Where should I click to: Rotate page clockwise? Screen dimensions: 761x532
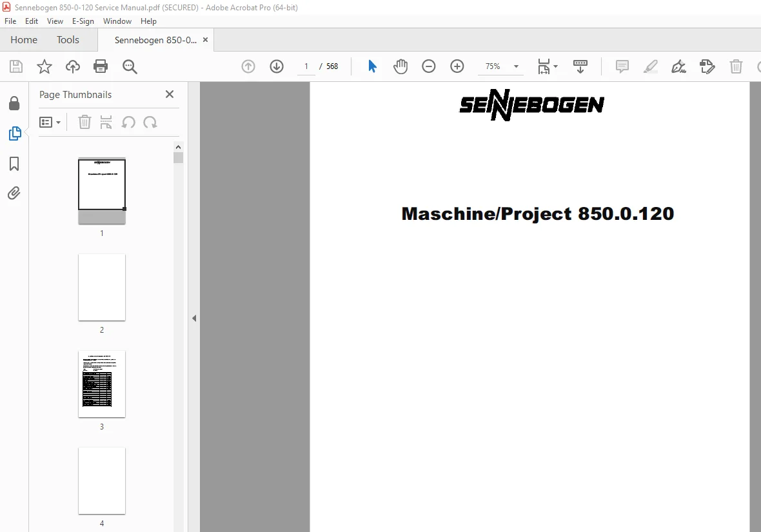[150, 123]
